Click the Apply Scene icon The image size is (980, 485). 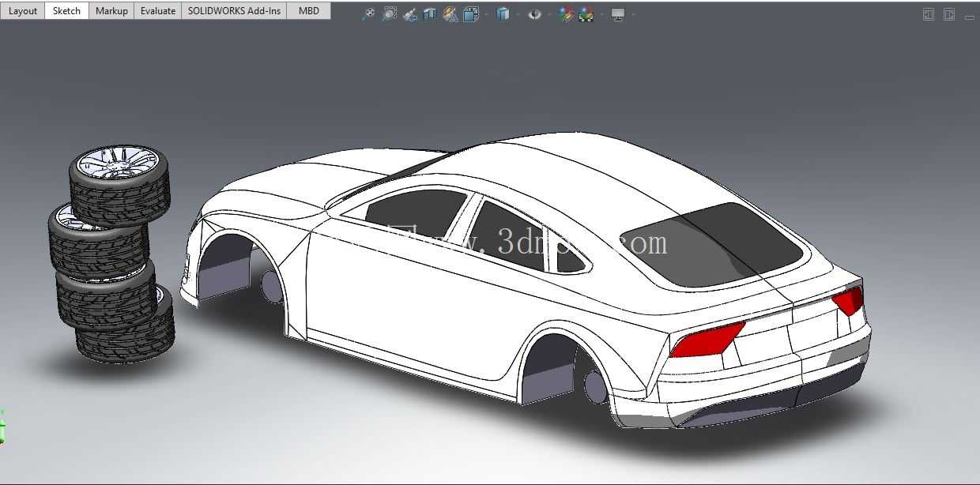click(586, 13)
